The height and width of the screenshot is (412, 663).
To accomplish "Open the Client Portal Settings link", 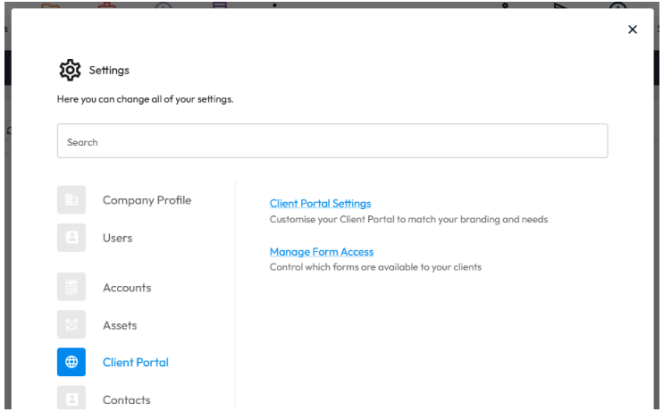I will pos(320,203).
